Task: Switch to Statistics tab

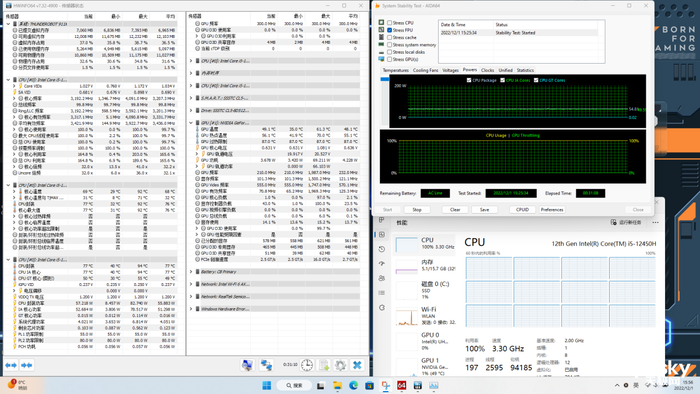Action: click(525, 70)
